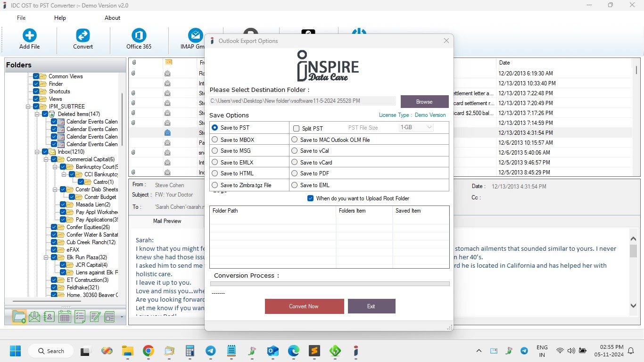Click the volume icon in system tray
Viewport: 644px width, 362px height.
(x=571, y=351)
